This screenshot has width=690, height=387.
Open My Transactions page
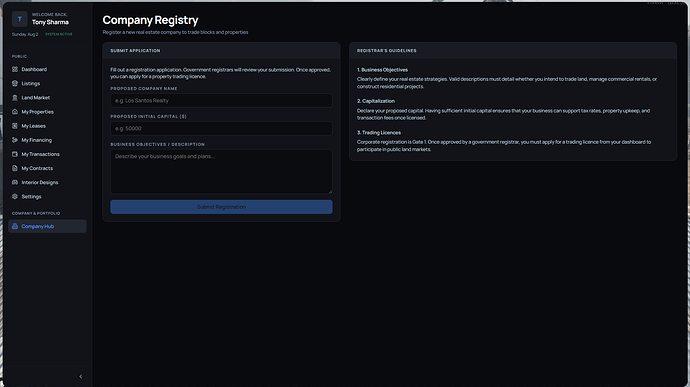click(47, 154)
